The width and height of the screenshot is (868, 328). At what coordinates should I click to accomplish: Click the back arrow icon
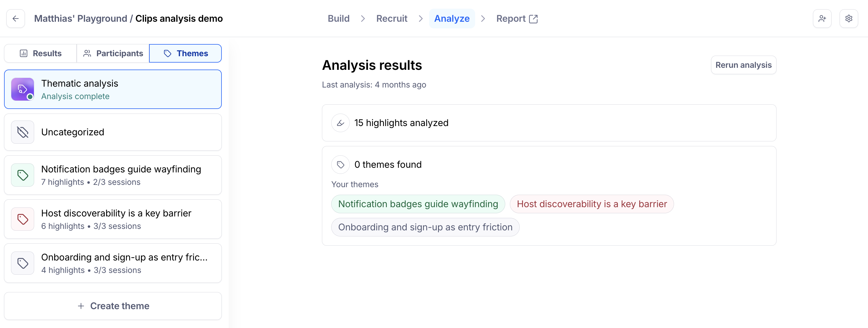pyautogui.click(x=16, y=19)
